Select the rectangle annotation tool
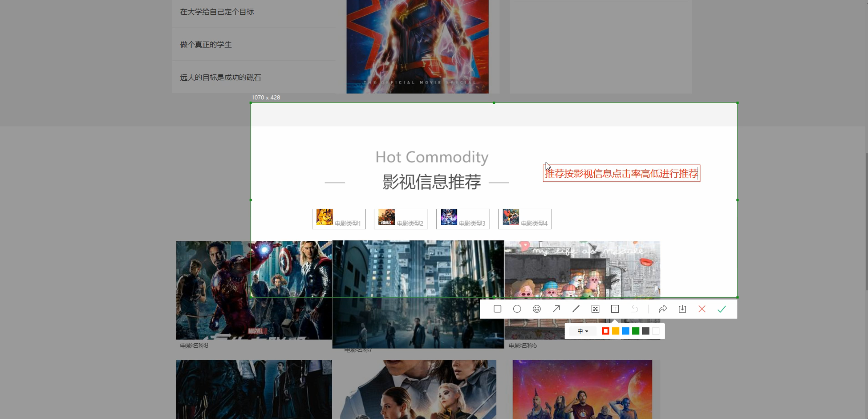Viewport: 868px width, 419px height. pyautogui.click(x=497, y=309)
